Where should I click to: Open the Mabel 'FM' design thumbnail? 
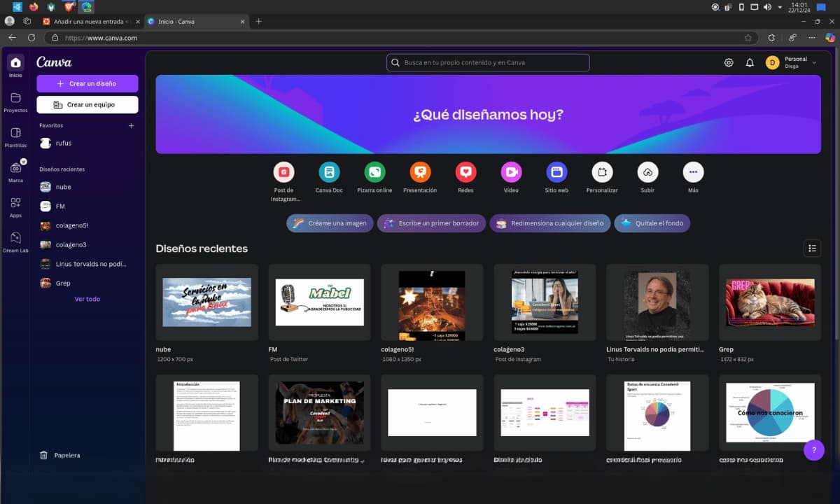point(319,302)
